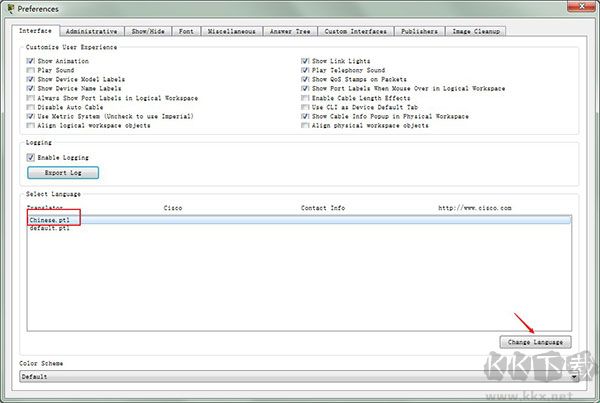Uncheck the Enable Logging checkbox
Screen dimensions: 600x403
tap(30, 157)
